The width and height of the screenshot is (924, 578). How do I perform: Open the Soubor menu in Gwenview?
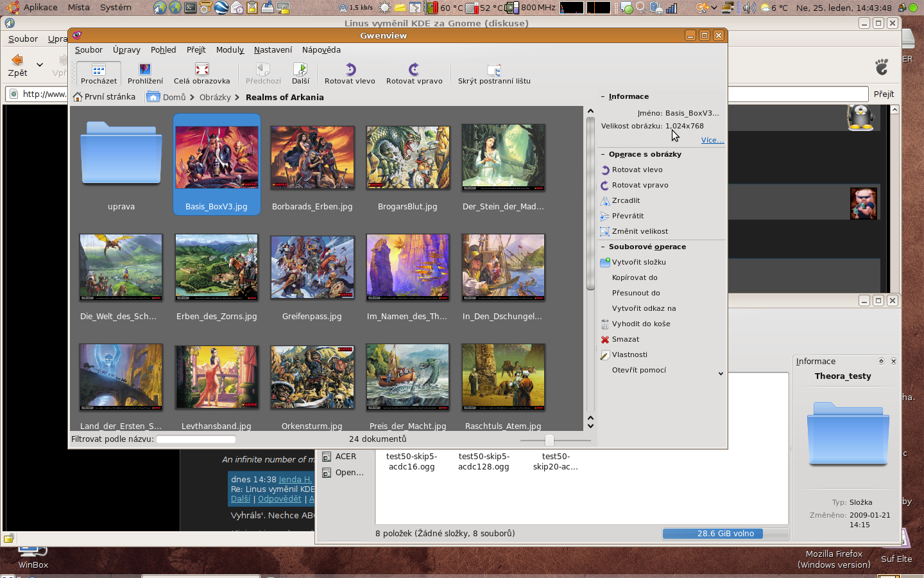pyautogui.click(x=89, y=50)
